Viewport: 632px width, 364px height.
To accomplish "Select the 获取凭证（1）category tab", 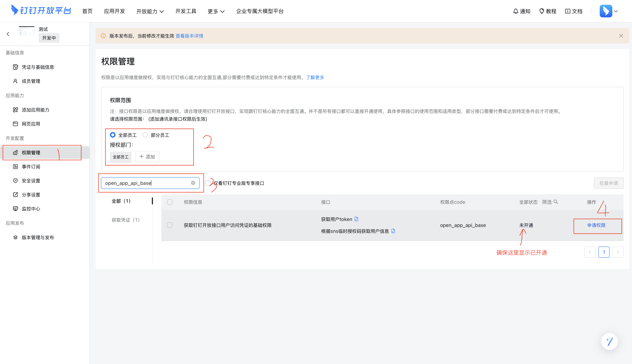I will tap(126, 220).
